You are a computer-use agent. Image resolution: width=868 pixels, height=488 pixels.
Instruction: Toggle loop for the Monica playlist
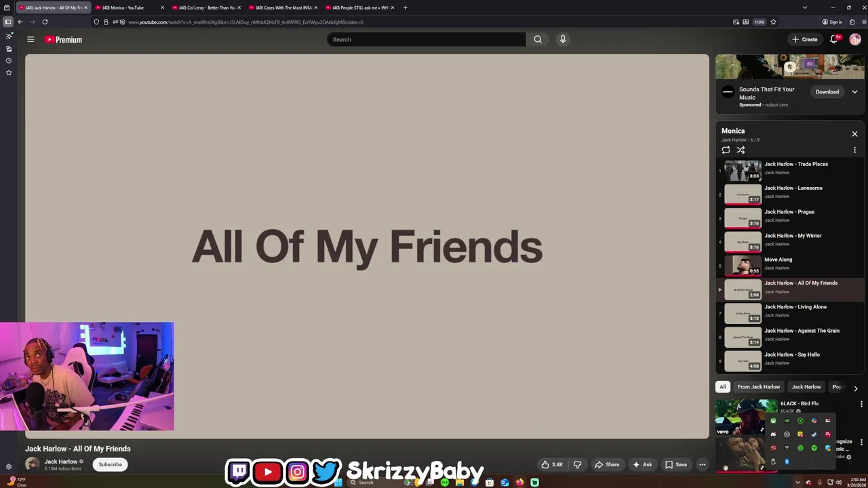click(x=726, y=150)
